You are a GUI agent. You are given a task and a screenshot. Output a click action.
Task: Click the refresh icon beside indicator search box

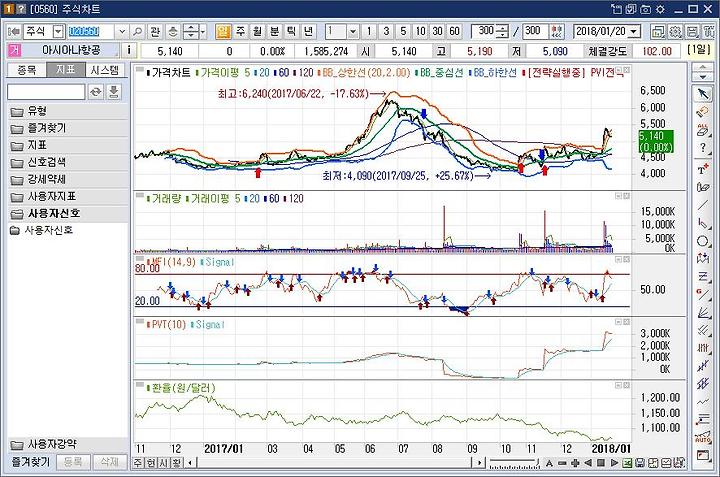pyautogui.click(x=96, y=92)
